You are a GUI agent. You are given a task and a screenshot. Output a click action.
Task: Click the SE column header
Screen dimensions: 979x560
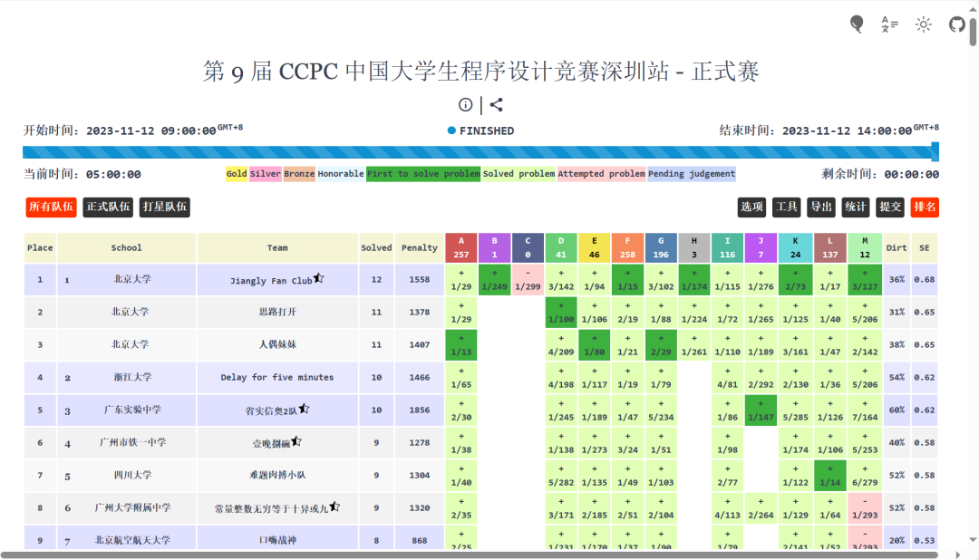[924, 248]
